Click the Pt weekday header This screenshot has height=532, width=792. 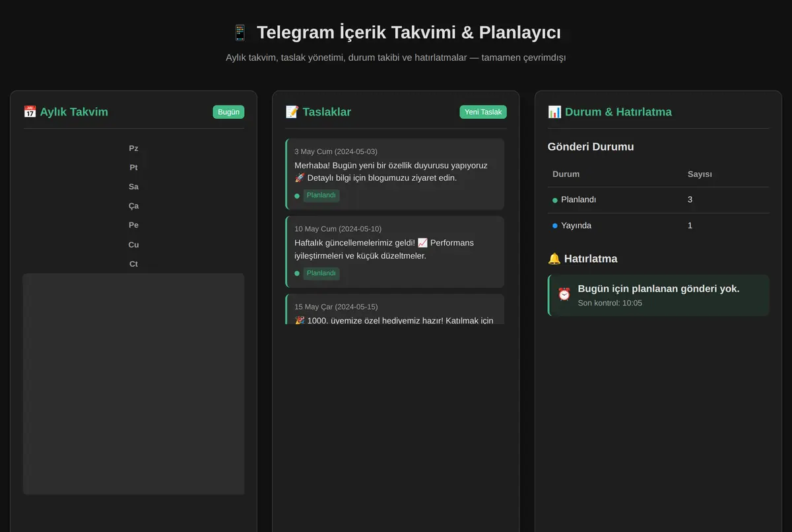134,168
